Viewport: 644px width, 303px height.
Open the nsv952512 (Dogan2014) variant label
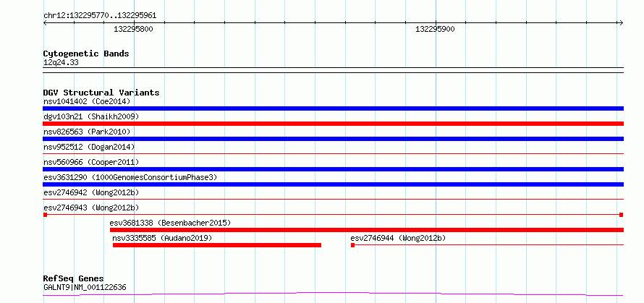point(89,147)
